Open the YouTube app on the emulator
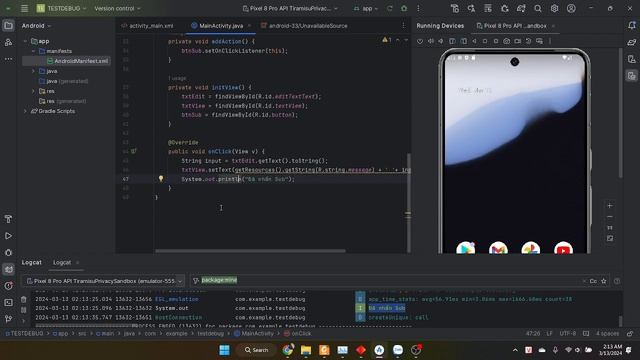The image size is (640, 360). [x=564, y=248]
